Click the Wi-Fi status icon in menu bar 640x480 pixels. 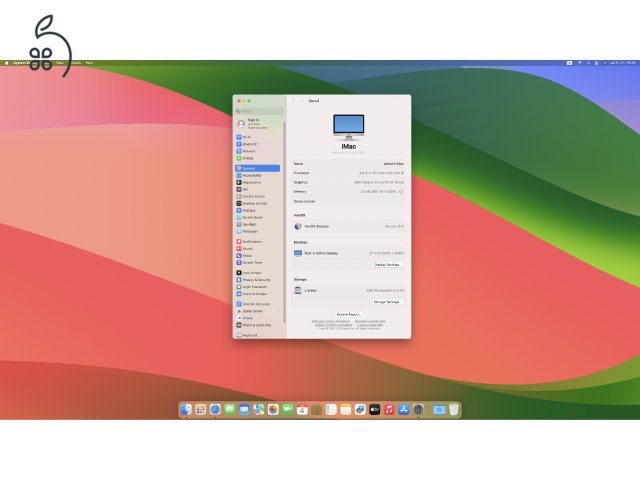[579, 63]
